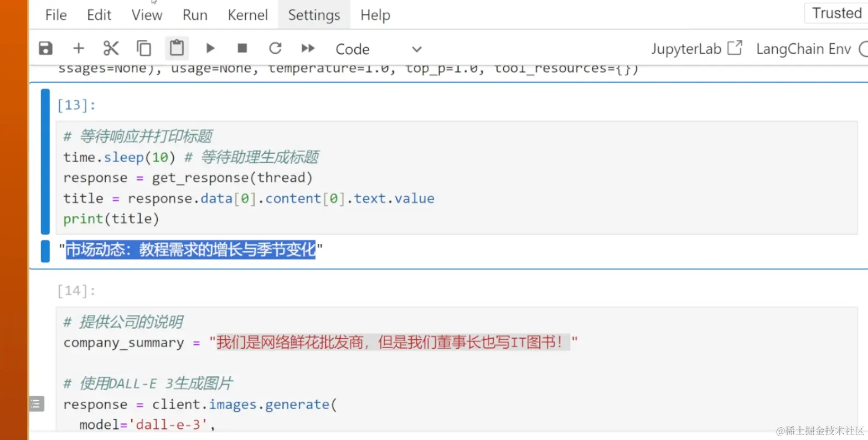Paste cell from clipboard icon
The height and width of the screenshot is (440, 868).
tap(177, 48)
